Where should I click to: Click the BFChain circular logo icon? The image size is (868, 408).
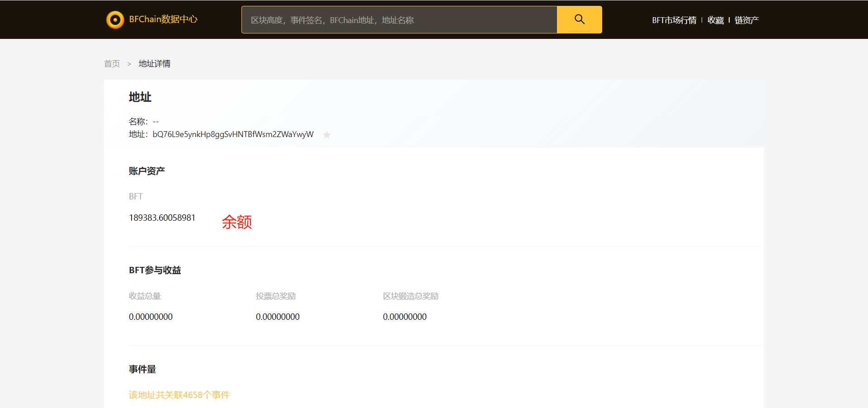coord(115,19)
